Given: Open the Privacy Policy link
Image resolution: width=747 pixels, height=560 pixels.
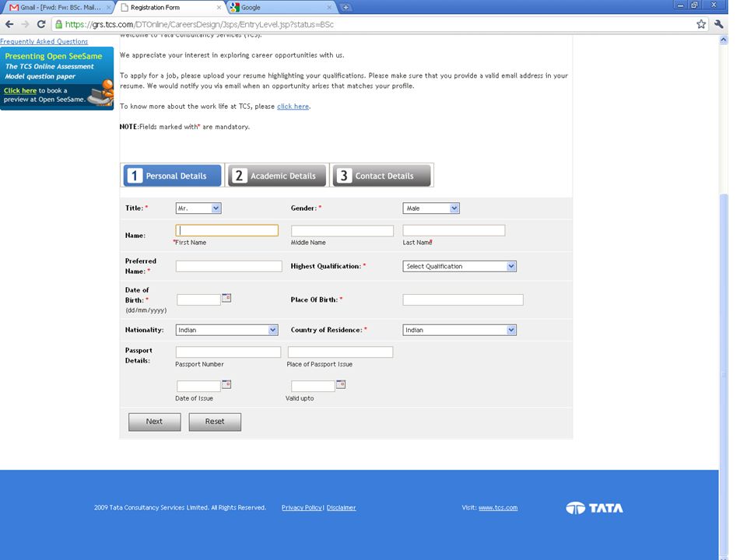Looking at the screenshot, I should 302,508.
